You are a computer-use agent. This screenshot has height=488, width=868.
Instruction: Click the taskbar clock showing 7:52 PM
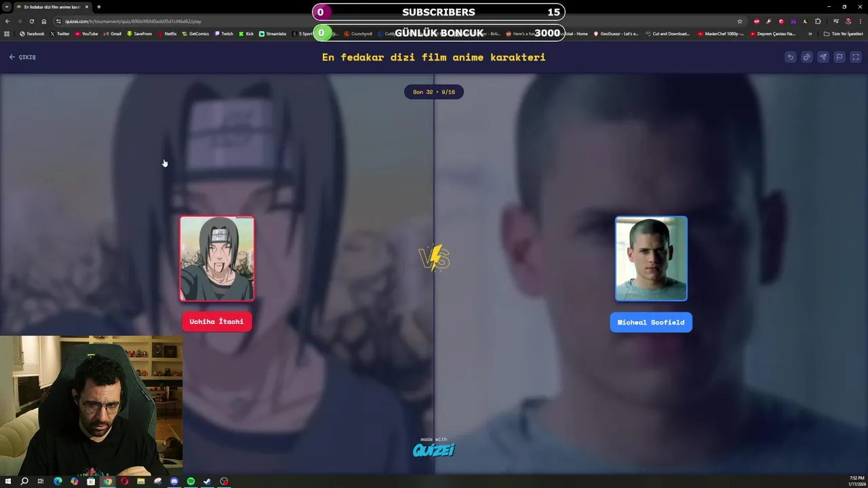point(856,481)
